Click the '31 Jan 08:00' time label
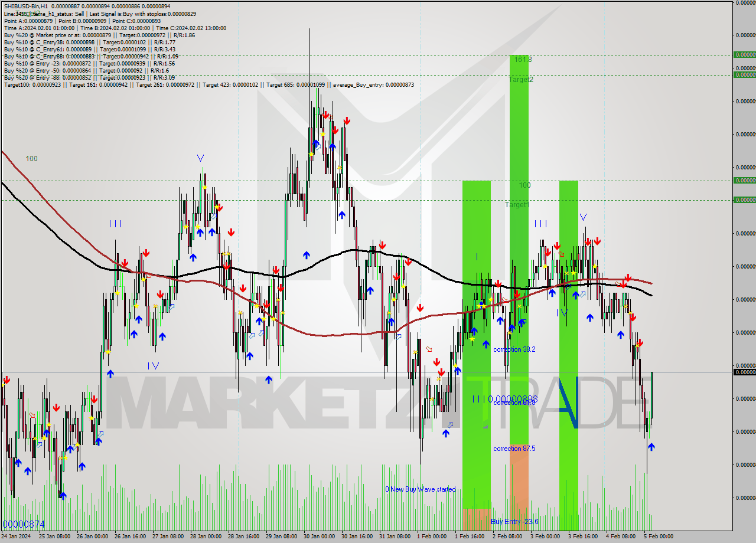This screenshot has width=756, height=543. [395, 537]
